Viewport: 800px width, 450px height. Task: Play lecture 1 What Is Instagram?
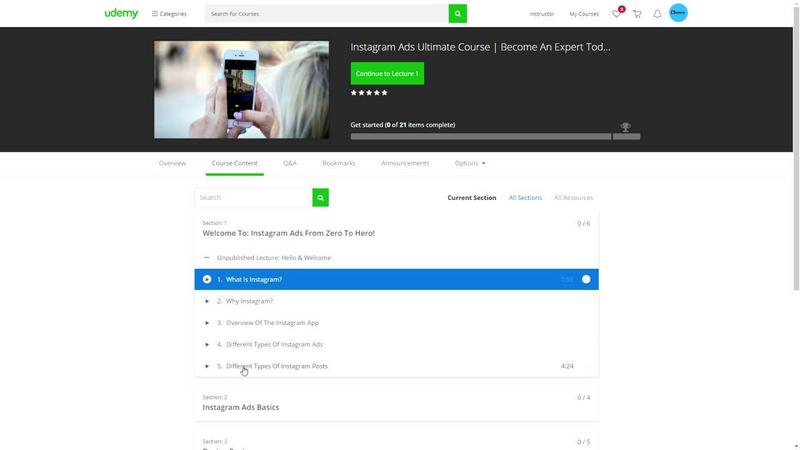tap(396, 280)
